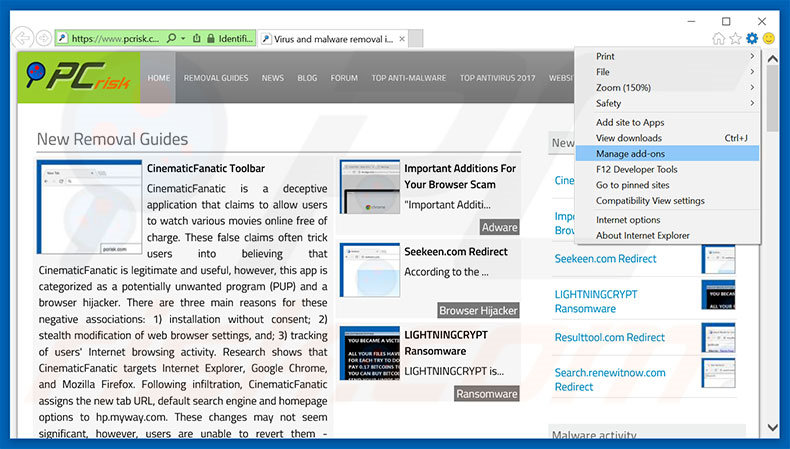The width and height of the screenshot is (790, 449).
Task: Select Go to pinned sites
Action: 668,185
